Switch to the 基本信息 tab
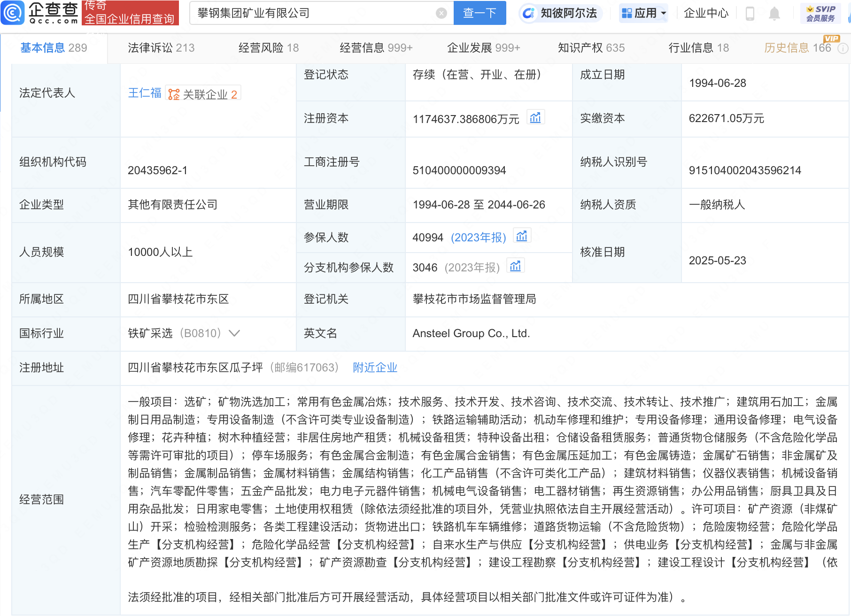851x616 pixels. (54, 48)
